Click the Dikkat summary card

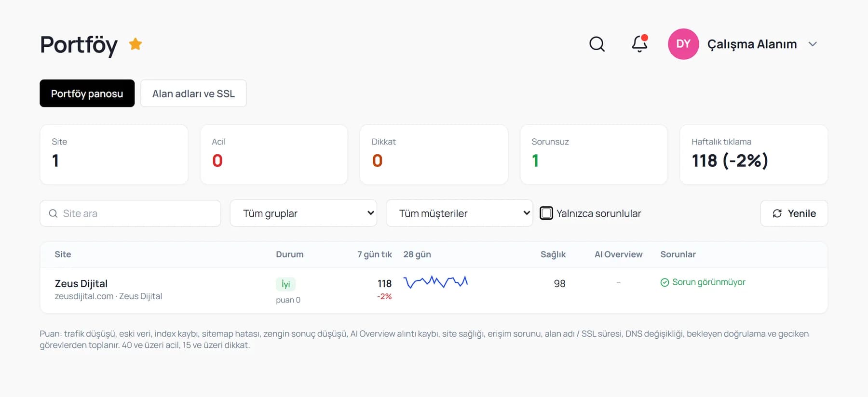pyautogui.click(x=434, y=155)
